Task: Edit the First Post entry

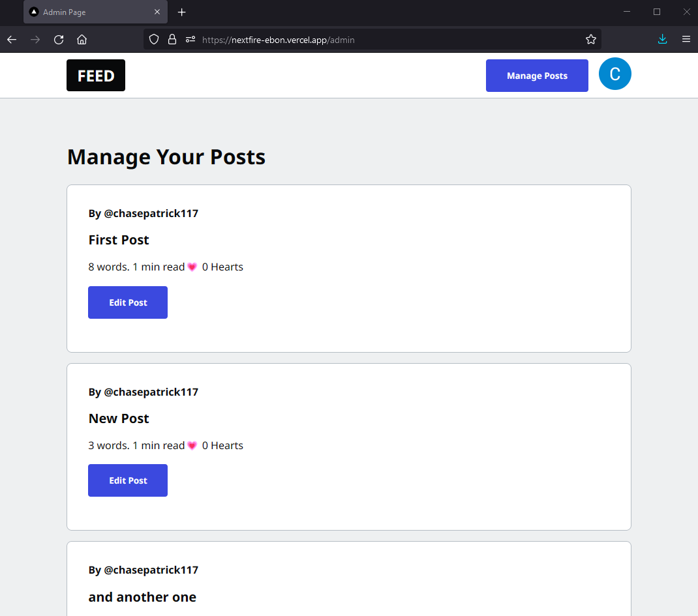Action: coord(128,302)
